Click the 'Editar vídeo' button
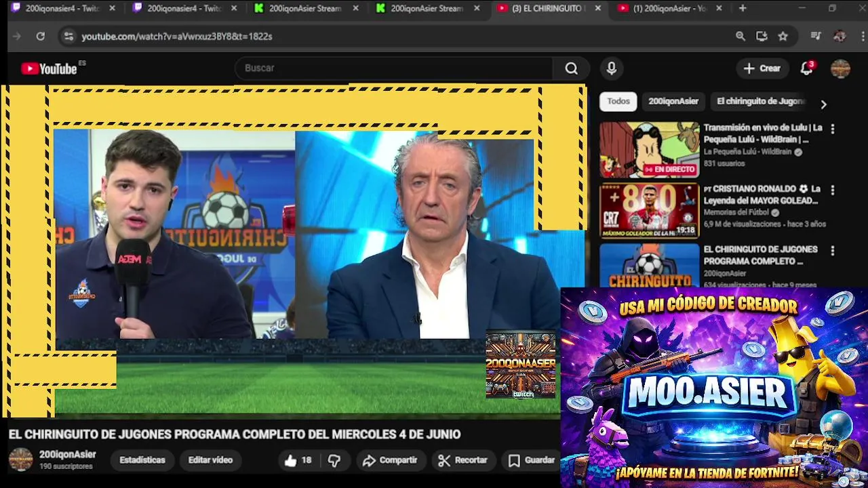 pos(210,460)
